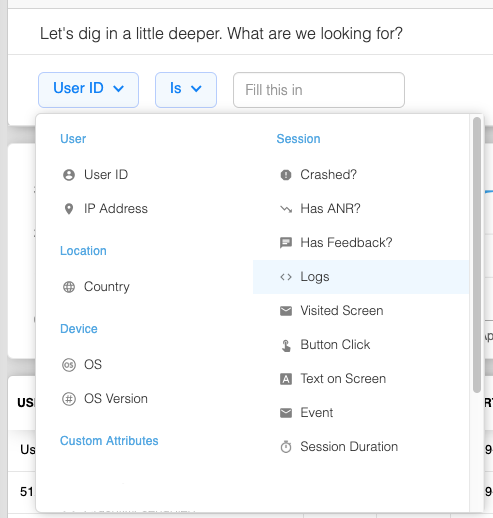Click the User section heading

(73, 139)
